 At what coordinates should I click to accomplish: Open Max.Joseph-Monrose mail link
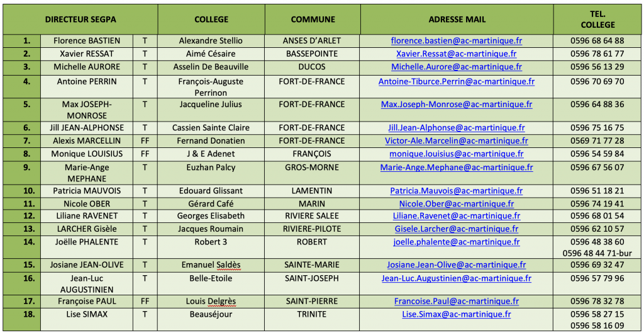457,105
